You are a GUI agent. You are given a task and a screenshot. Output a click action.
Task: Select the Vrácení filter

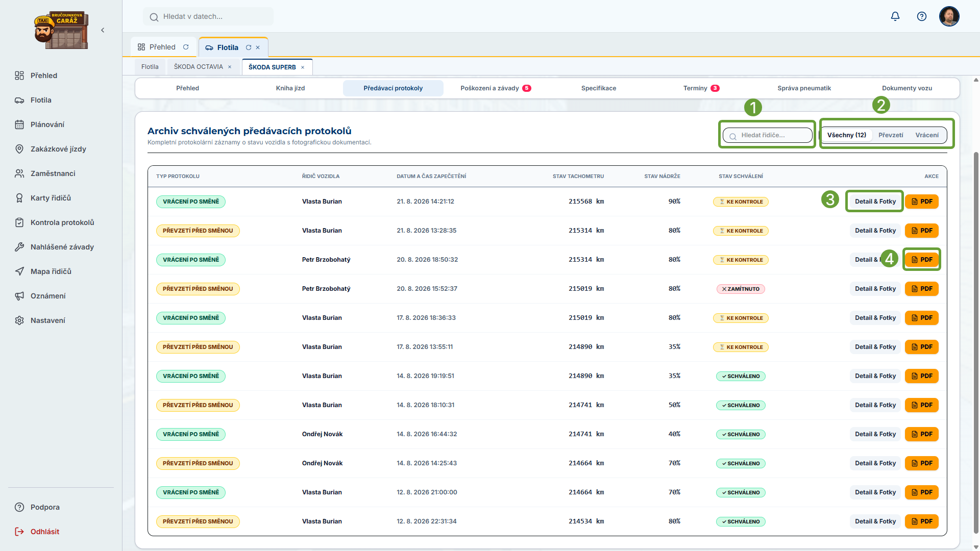click(927, 135)
